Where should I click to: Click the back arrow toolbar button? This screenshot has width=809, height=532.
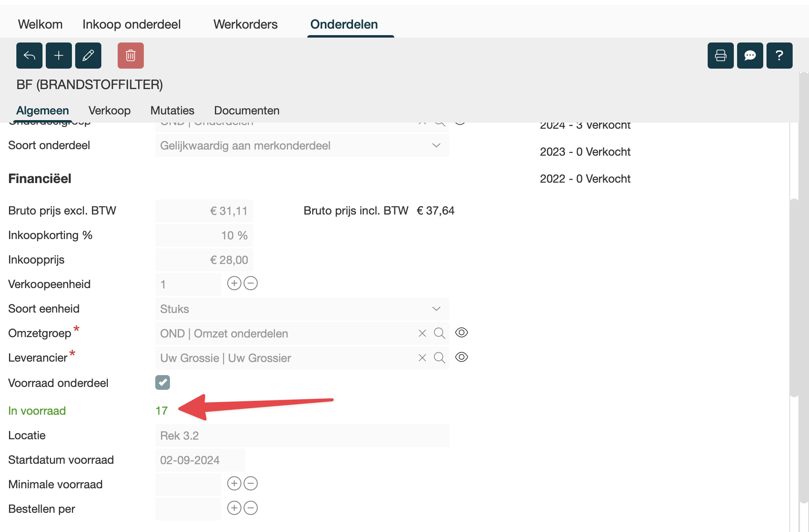coord(29,56)
